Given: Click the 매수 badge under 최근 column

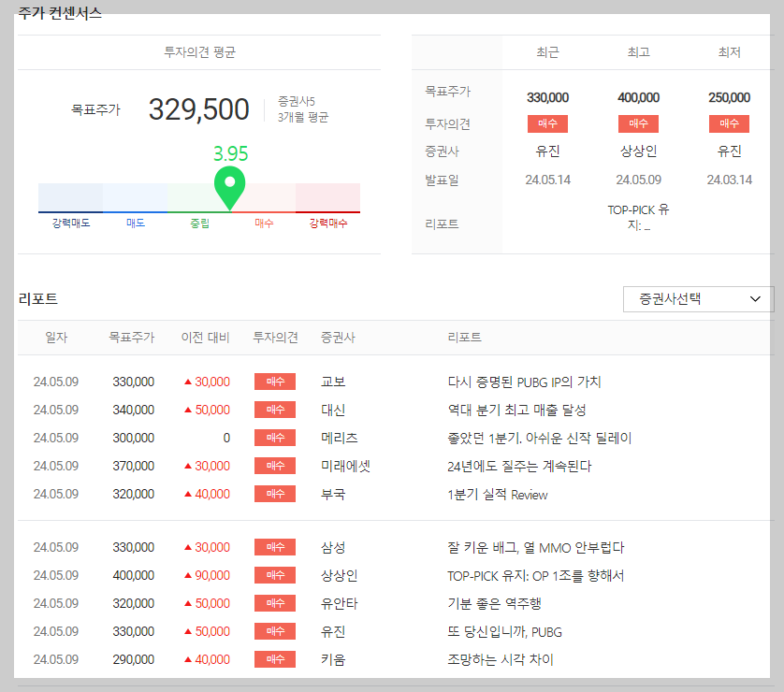Looking at the screenshot, I should 547,123.
